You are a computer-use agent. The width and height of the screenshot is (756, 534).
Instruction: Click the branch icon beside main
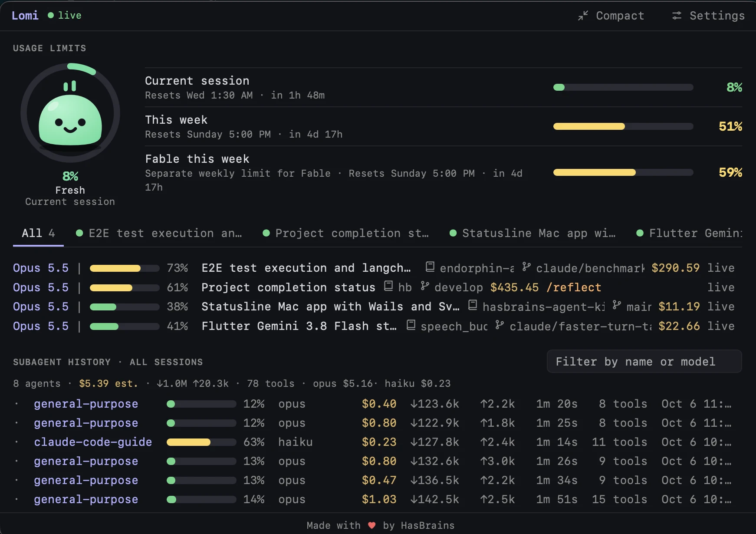tap(617, 305)
